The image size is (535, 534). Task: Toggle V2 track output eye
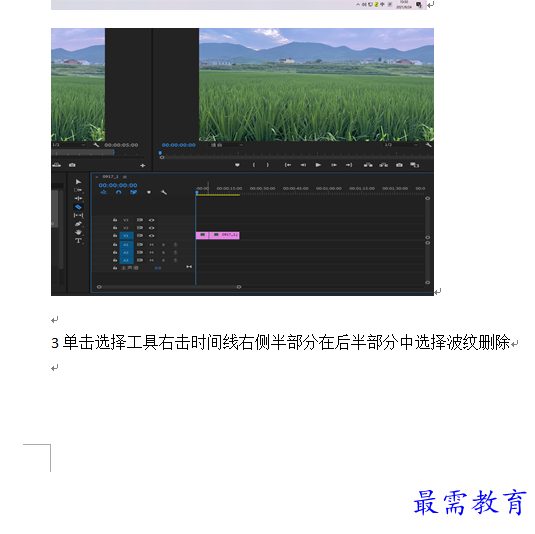[x=151, y=228]
